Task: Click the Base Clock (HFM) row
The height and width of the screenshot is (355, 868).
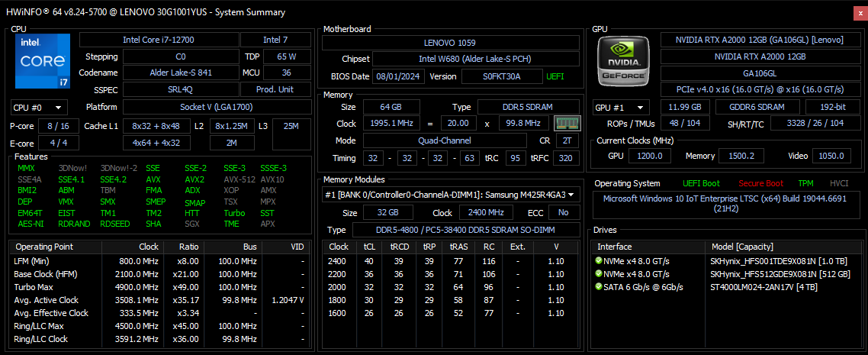Action: tap(159, 273)
